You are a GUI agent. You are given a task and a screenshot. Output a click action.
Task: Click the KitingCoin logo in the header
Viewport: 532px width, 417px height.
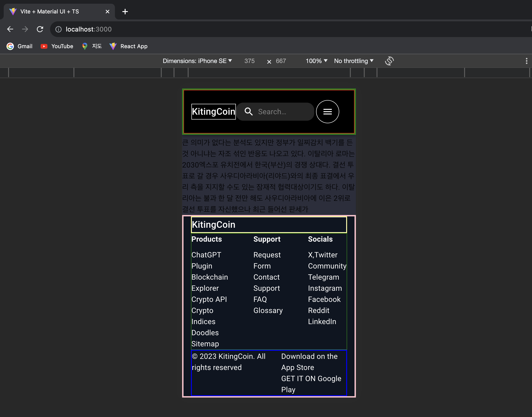pos(213,112)
